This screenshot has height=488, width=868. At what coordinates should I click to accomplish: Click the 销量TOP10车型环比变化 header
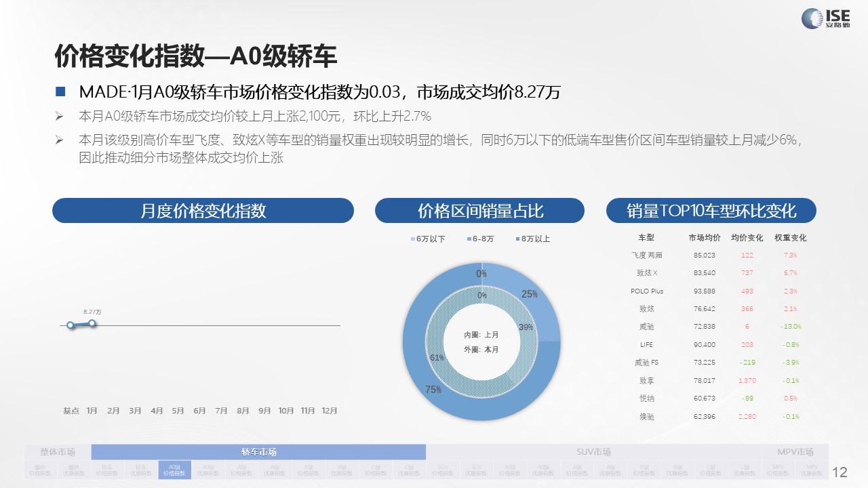tap(711, 211)
